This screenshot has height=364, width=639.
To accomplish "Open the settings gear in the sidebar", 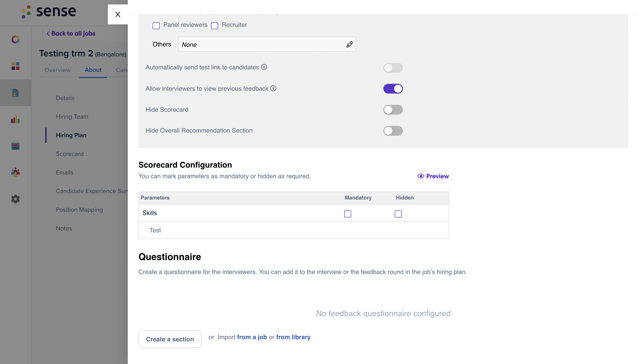I will 16,199.
